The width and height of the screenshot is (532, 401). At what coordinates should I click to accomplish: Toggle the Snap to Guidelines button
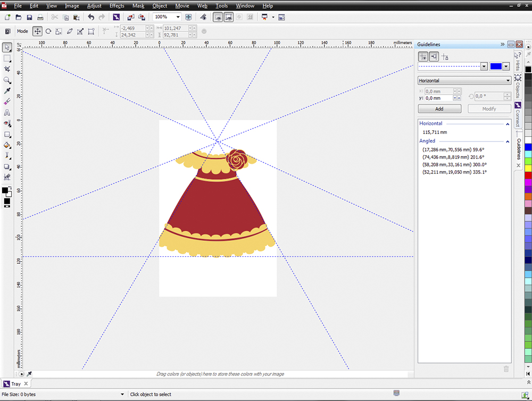[434, 57]
